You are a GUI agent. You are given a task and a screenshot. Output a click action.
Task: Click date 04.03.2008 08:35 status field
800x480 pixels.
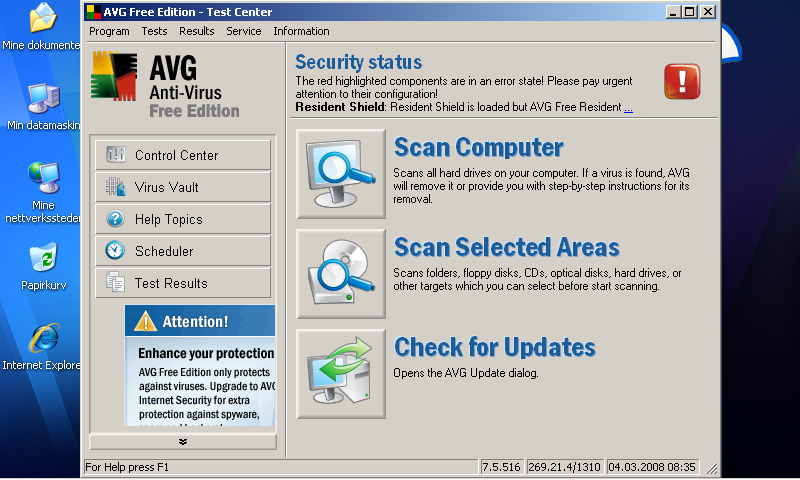coord(652,467)
